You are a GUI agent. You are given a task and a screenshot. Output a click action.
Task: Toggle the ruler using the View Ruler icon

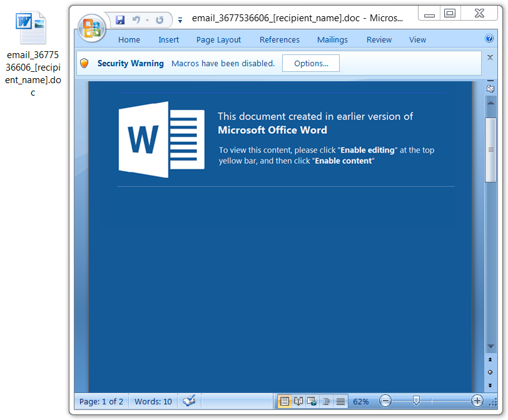[x=490, y=88]
